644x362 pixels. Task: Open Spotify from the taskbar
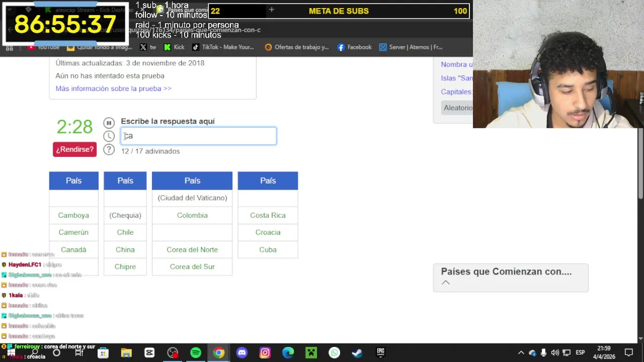point(196,353)
